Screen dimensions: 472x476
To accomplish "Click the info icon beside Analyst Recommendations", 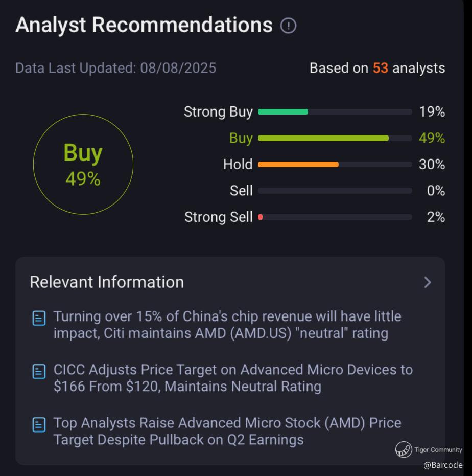I will pyautogui.click(x=288, y=26).
